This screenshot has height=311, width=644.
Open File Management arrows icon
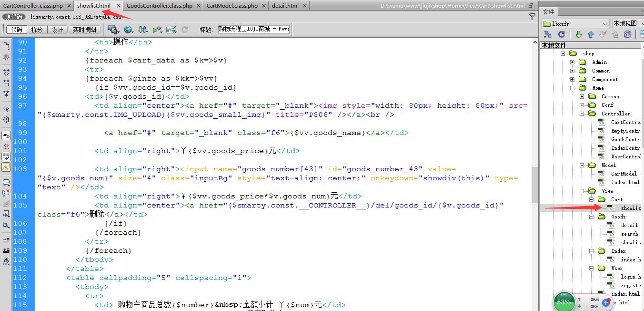[142, 29]
